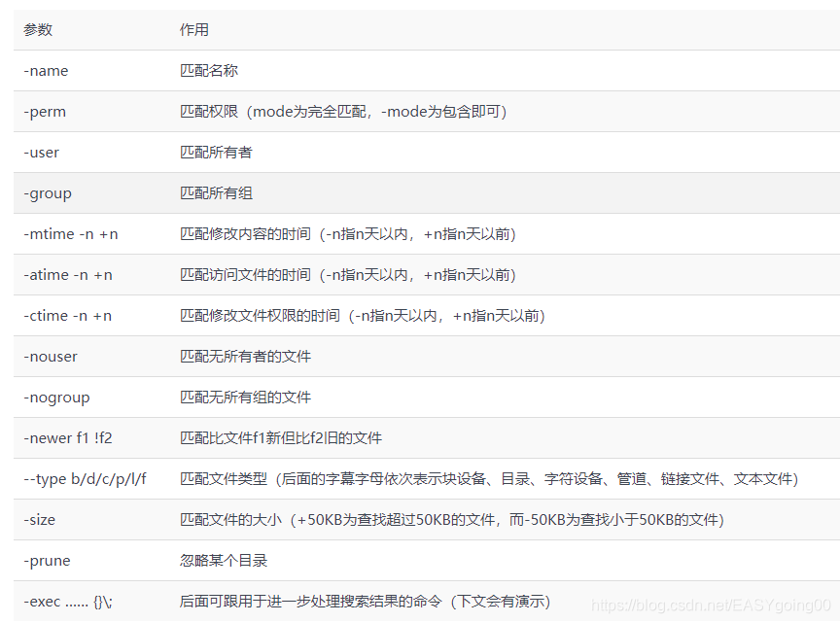Select the '-mtime -n +n' parameter cell
This screenshot has width=840, height=623.
point(71,234)
